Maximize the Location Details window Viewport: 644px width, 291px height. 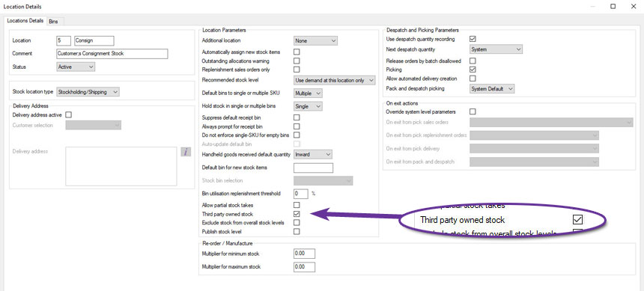(613, 6)
